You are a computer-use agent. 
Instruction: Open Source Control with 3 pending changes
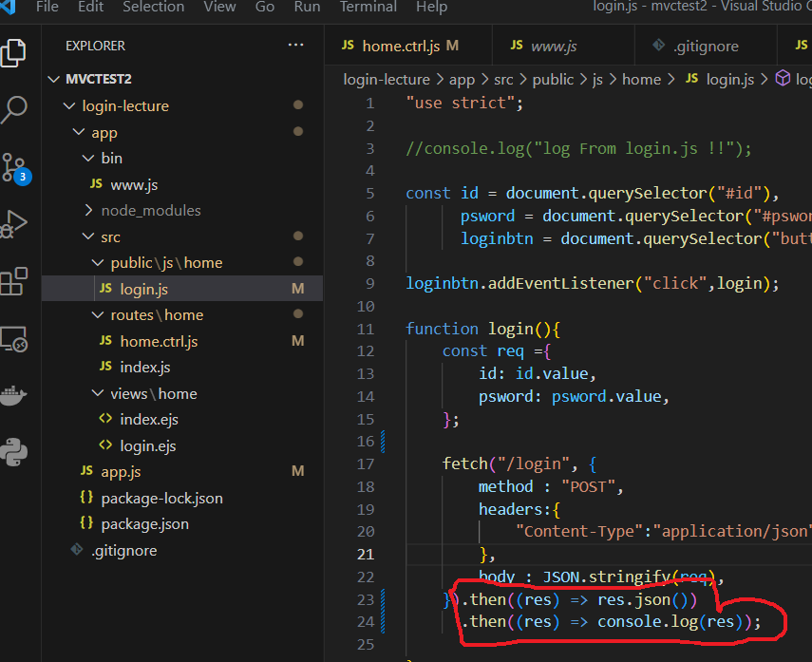15,168
